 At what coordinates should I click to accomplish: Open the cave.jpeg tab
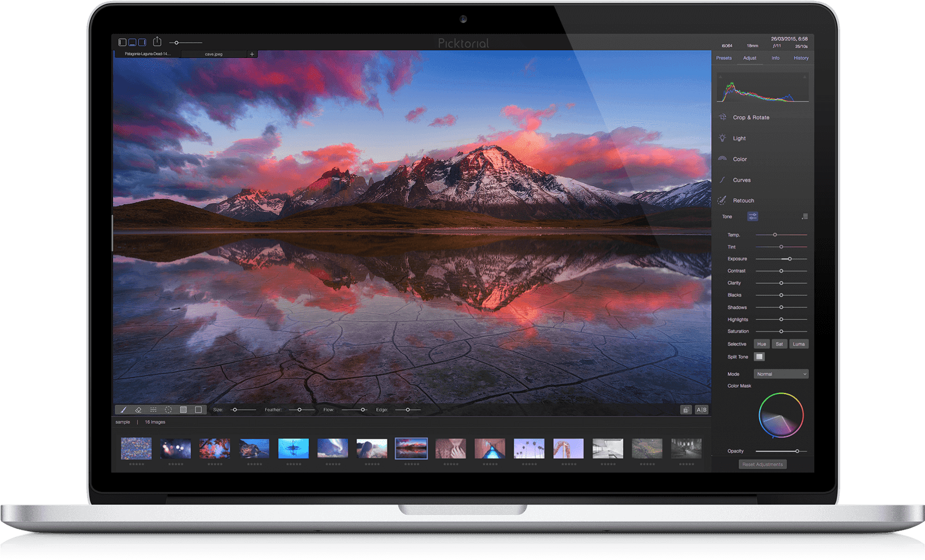(x=214, y=54)
